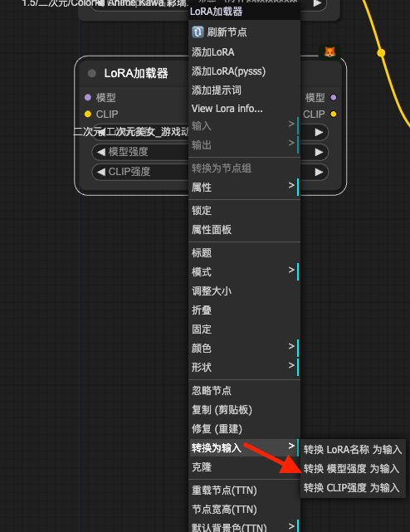
Task: Click the purple 模型 output socket
Action: click(x=334, y=98)
